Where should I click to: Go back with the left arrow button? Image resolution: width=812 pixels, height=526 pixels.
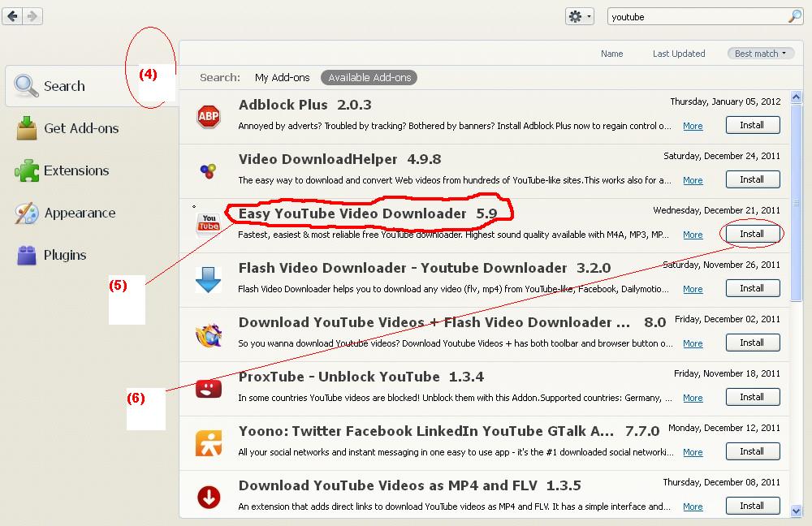click(x=13, y=16)
